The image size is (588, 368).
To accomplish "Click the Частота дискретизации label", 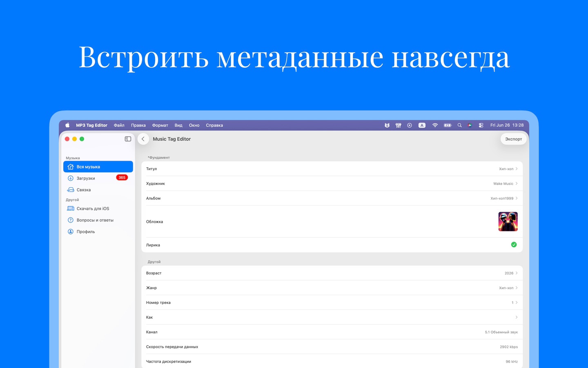I will (169, 361).
